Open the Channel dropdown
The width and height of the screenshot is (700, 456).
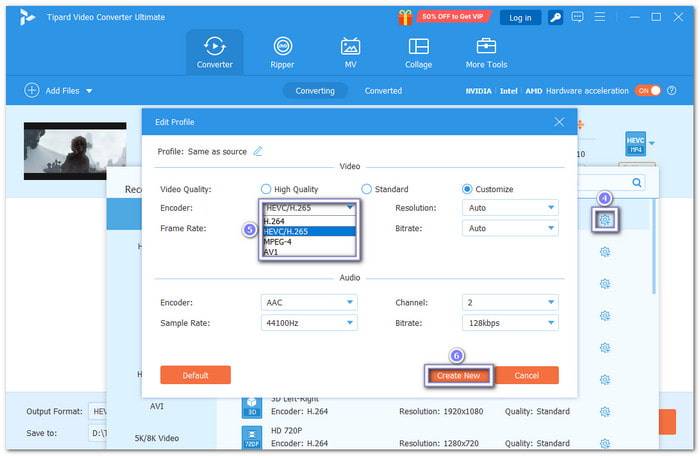(510, 302)
